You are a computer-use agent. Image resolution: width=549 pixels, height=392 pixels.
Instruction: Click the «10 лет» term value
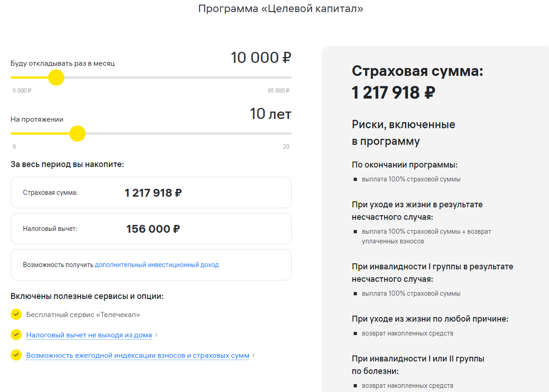270,114
